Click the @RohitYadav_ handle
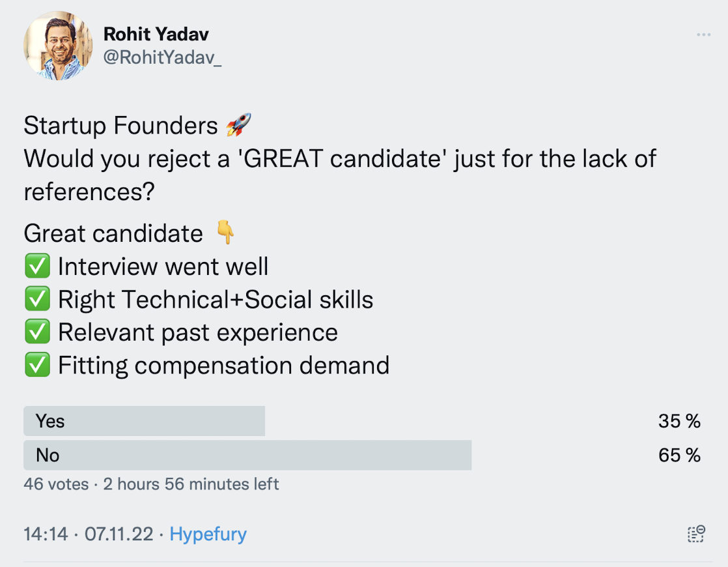Screen dimensions: 728x567 click(x=162, y=57)
